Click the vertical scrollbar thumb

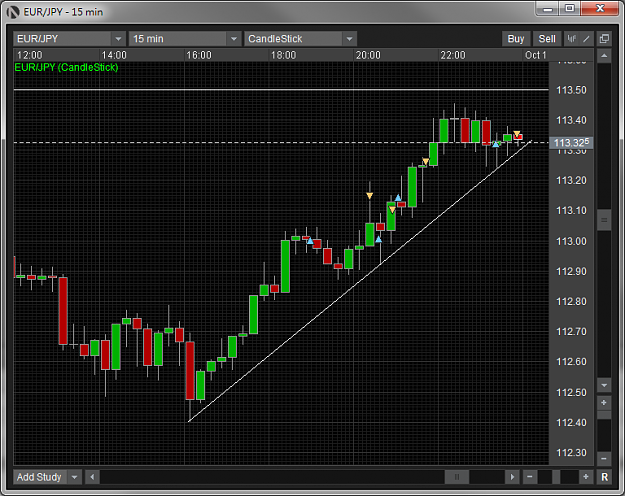(x=604, y=220)
